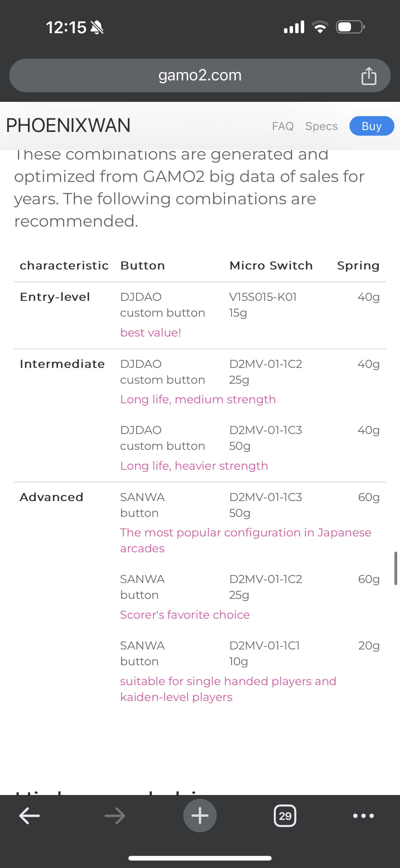400x868 pixels.
Task: Click the 'Scorer's favorite choice' text
Action: pos(185,615)
